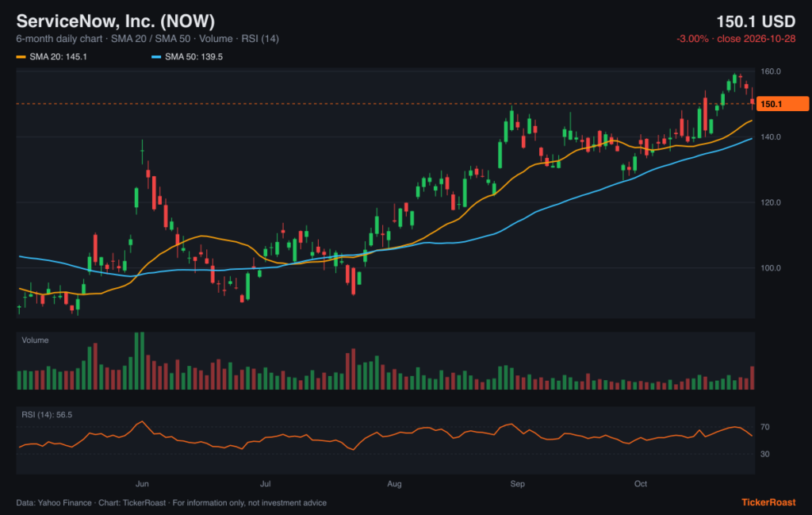Click the SMA 20: 145.1 legend label

[58, 57]
